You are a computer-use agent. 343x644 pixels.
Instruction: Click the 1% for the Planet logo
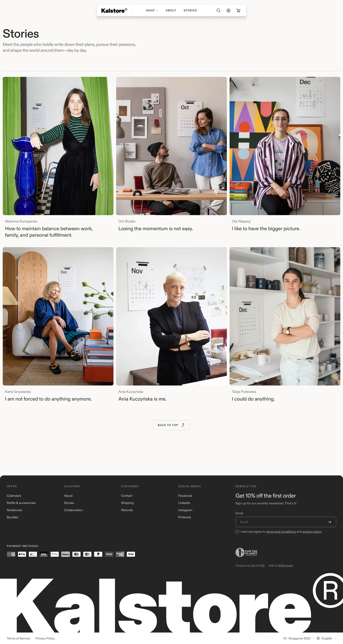(x=246, y=552)
